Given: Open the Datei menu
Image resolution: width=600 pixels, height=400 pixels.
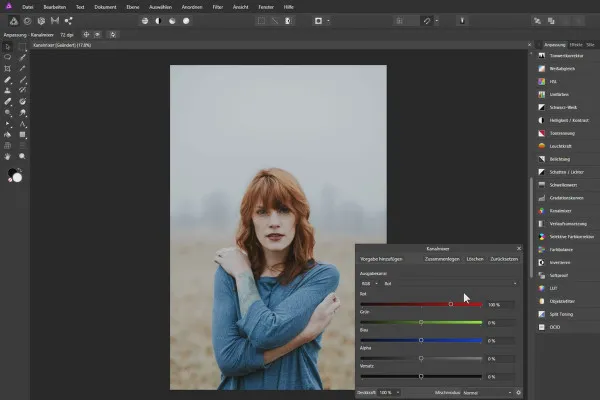Looking at the screenshot, I should coord(28,7).
